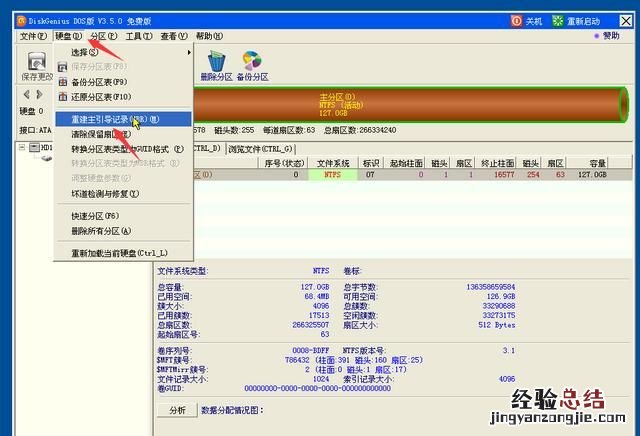Click the brown primary partition bar
The image size is (640, 436).
click(400, 102)
